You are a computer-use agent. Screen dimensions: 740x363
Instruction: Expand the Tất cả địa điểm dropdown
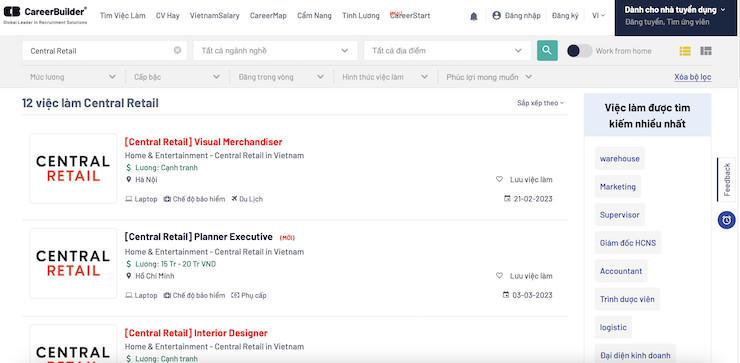click(x=447, y=51)
